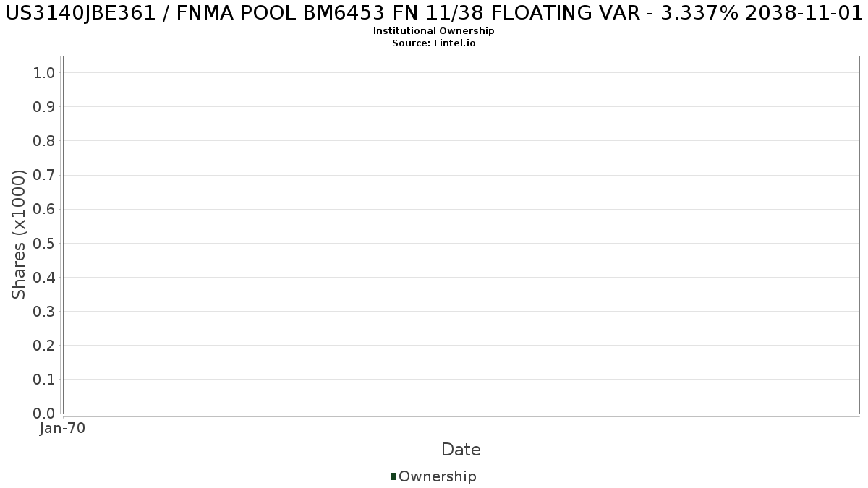Click the 0.0 y-axis tick label
868x488 pixels.
pyautogui.click(x=45, y=414)
